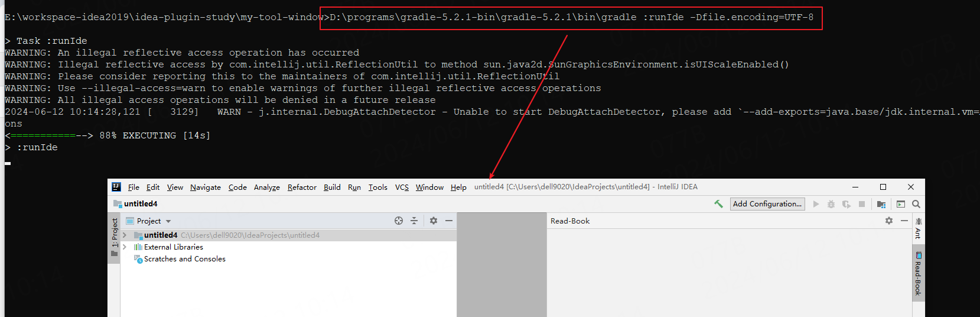Click the Search Everywhere magnifier icon

click(x=916, y=204)
